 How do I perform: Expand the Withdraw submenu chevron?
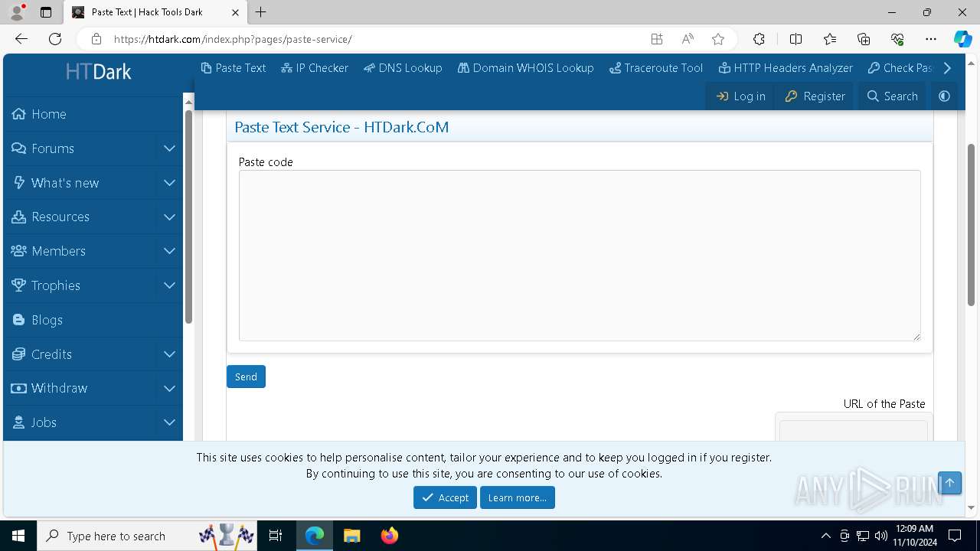pos(170,388)
